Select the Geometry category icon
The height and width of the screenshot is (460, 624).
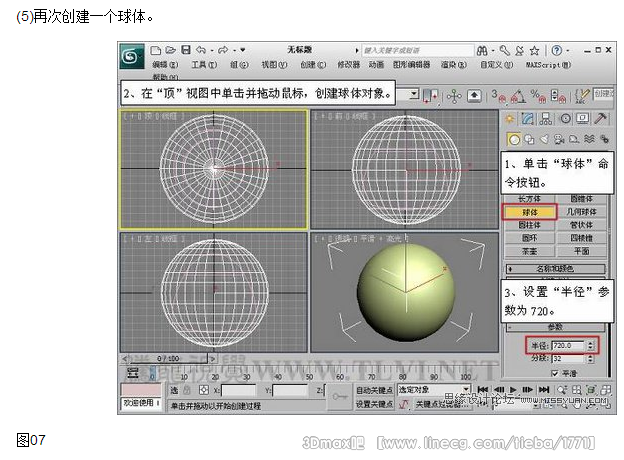[x=514, y=139]
